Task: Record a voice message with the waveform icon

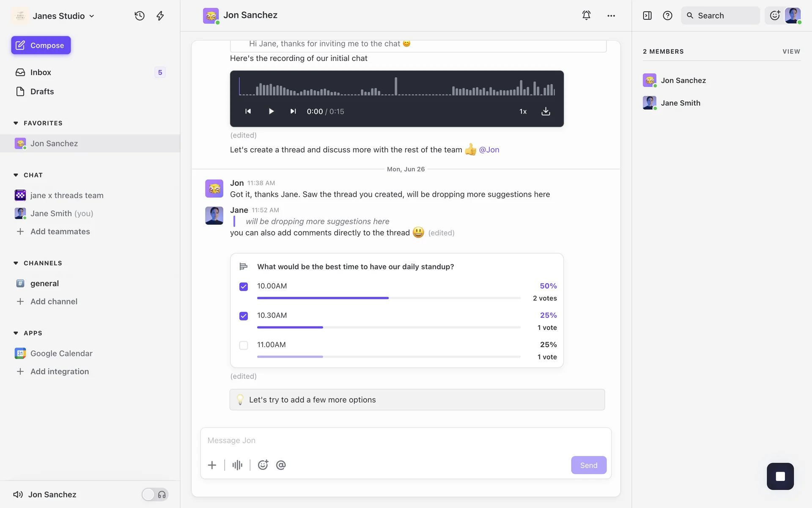Action: point(237,465)
